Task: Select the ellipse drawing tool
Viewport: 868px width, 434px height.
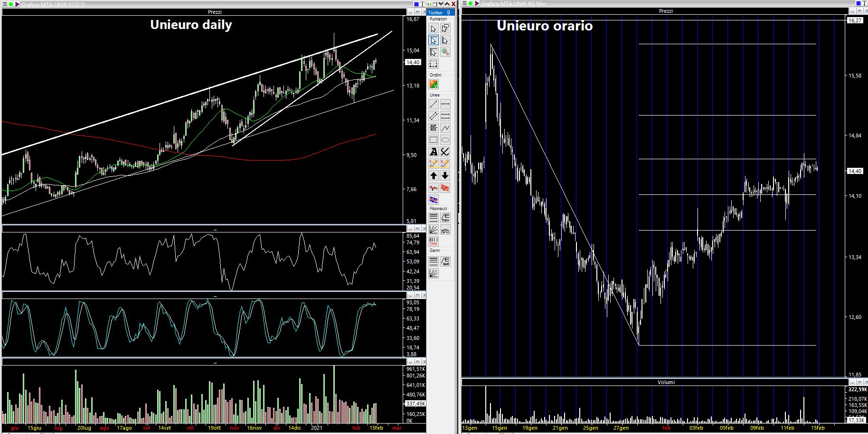Action: tap(445, 140)
